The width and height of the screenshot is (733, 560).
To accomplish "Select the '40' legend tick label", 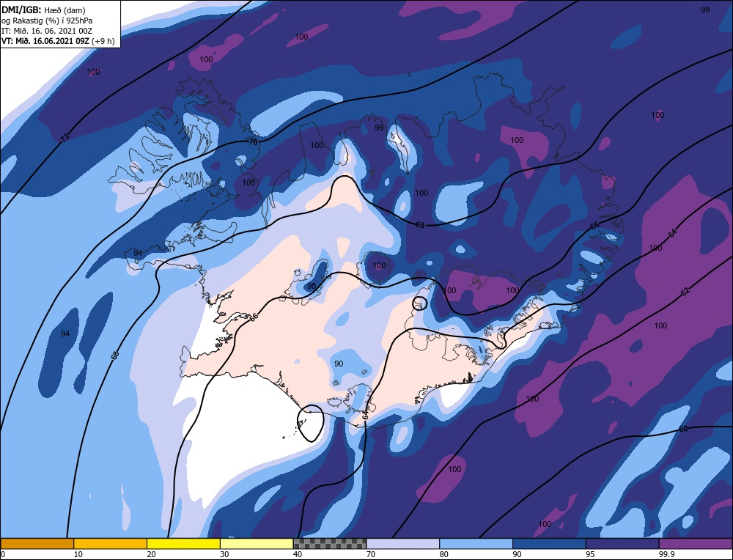I will pos(298,554).
